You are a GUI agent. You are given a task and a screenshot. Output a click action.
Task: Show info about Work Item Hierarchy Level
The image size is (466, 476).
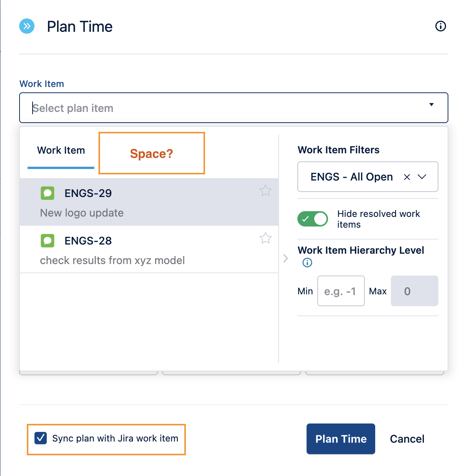point(307,263)
